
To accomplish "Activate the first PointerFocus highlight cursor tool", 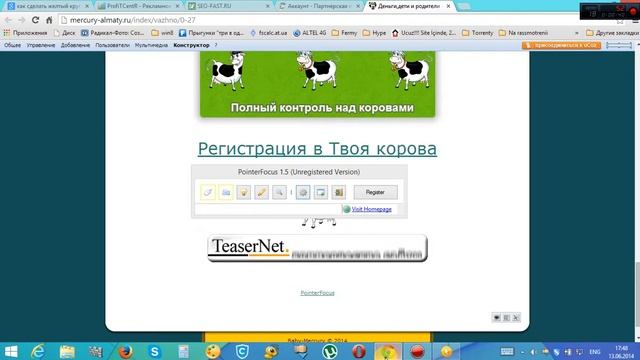I will [x=208, y=192].
